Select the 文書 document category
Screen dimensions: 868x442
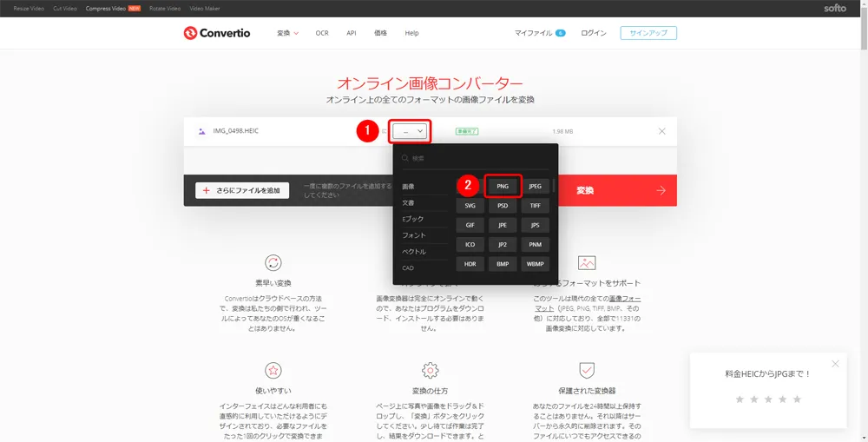(408, 202)
